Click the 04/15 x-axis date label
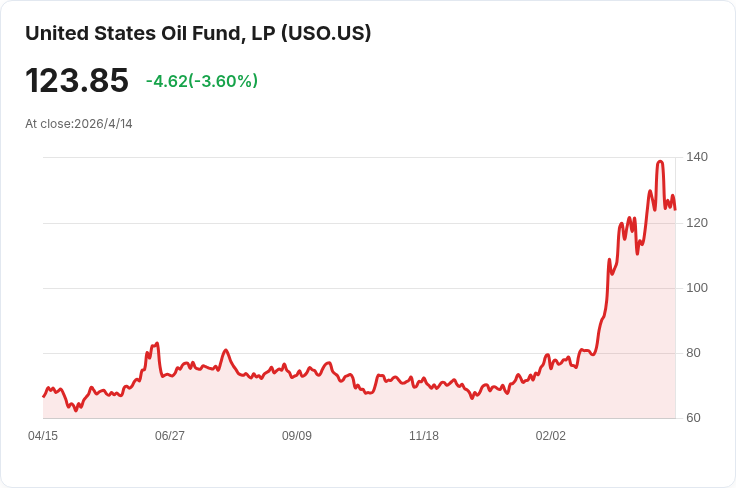The image size is (736, 488). pos(43,436)
